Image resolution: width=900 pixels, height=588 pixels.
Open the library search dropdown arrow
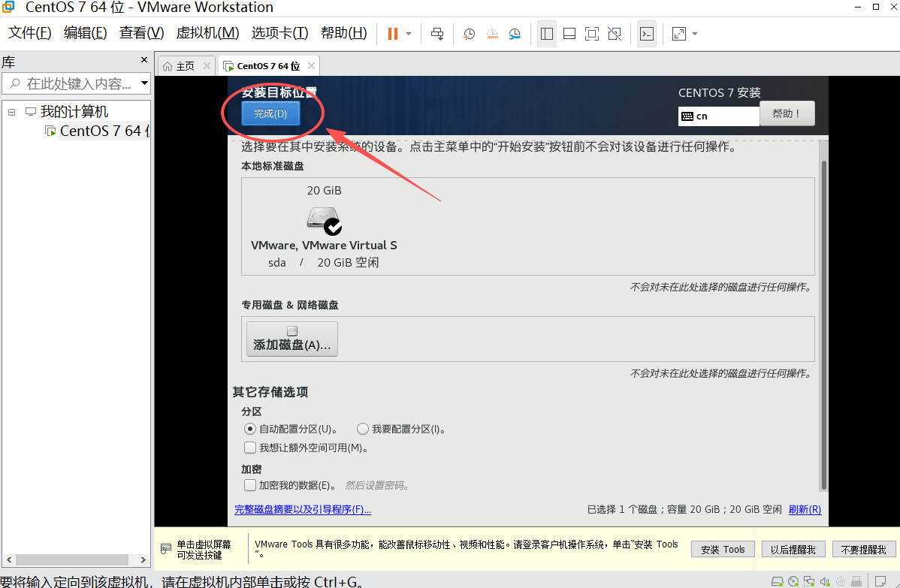(x=145, y=83)
